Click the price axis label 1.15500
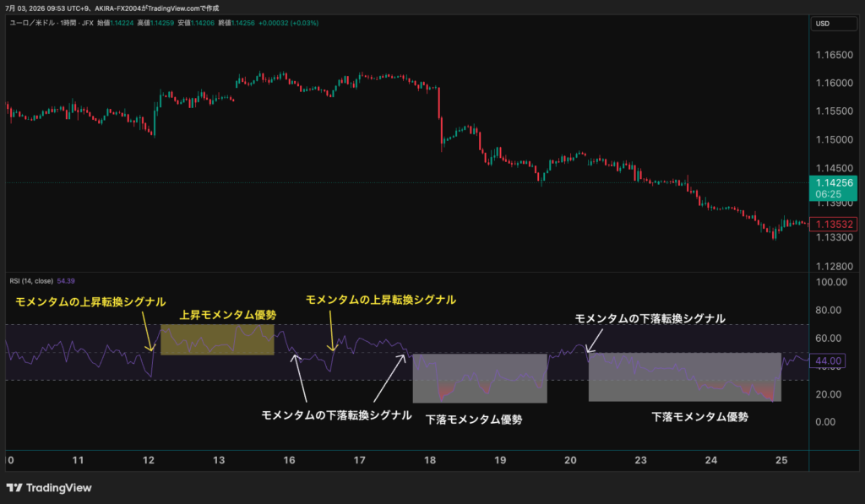The image size is (865, 504). pyautogui.click(x=834, y=111)
